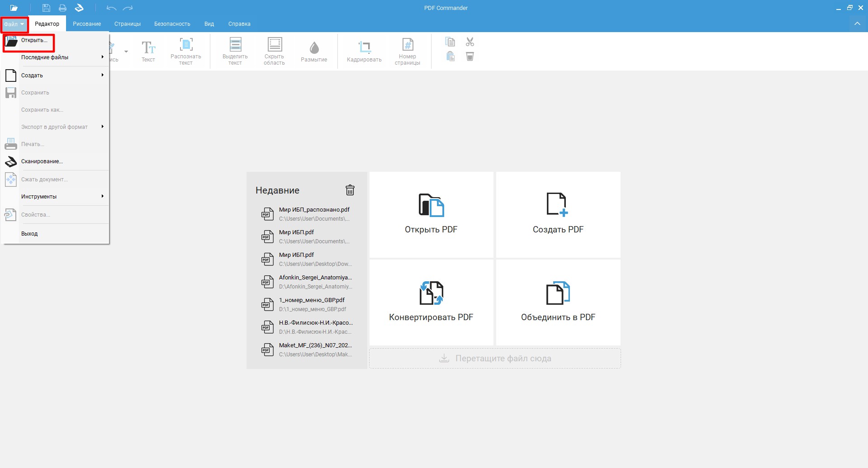Click the ribbon trash bin delete icon
The height and width of the screenshot is (468, 868).
pos(470,57)
